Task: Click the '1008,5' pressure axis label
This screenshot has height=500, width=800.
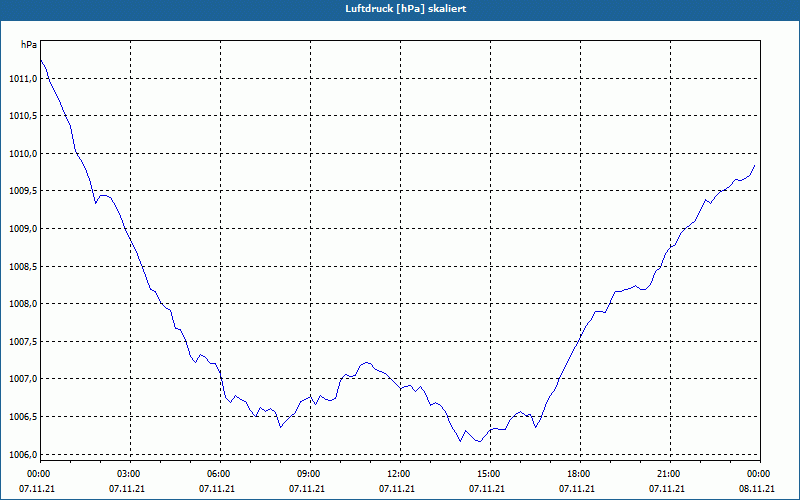Action: (x=23, y=266)
